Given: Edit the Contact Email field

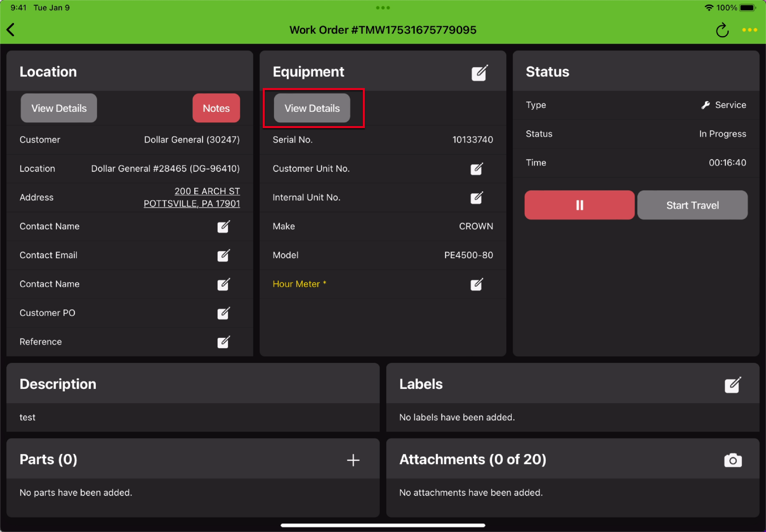Looking at the screenshot, I should [223, 255].
